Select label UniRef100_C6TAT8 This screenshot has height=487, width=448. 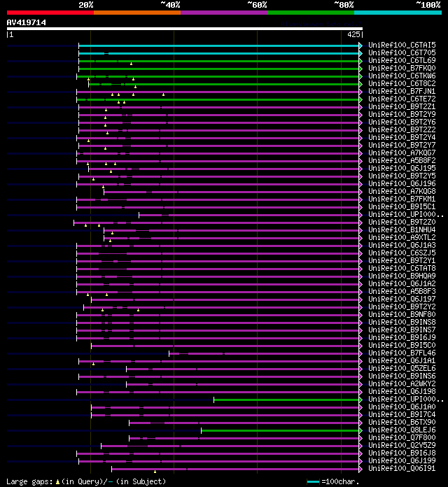point(402,268)
